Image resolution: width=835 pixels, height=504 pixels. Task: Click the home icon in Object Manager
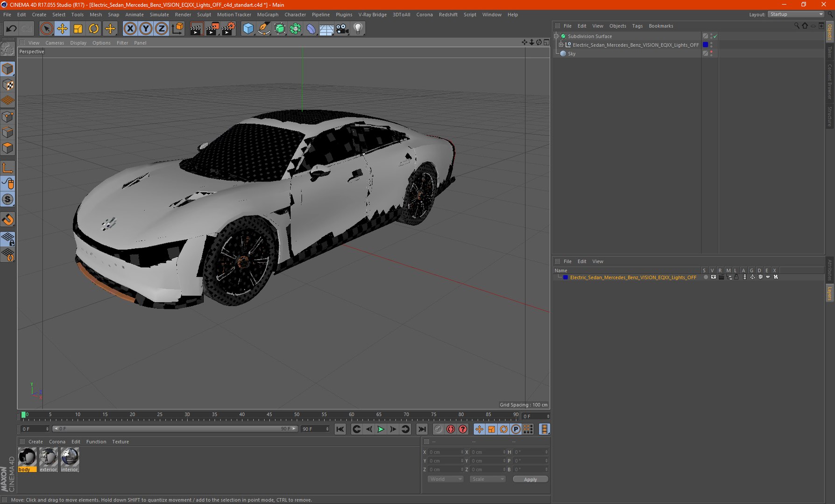click(805, 26)
